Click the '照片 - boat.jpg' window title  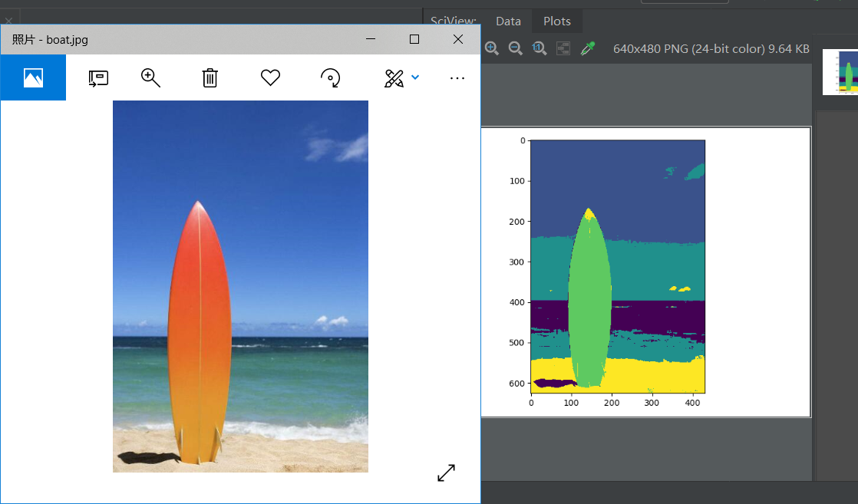point(50,39)
